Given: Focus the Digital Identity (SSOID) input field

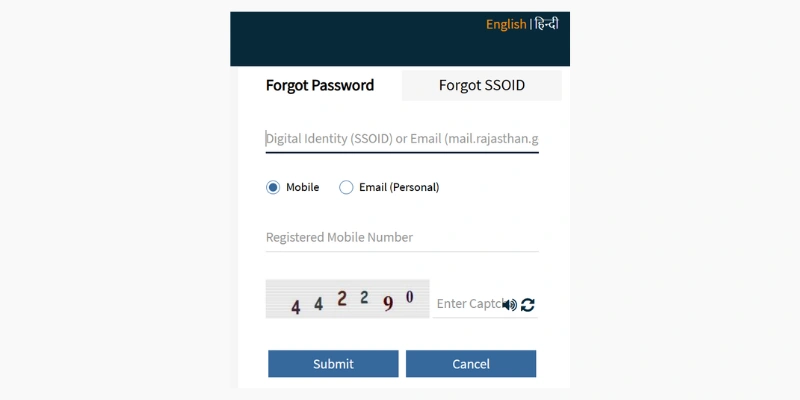Looking at the screenshot, I should [402, 139].
